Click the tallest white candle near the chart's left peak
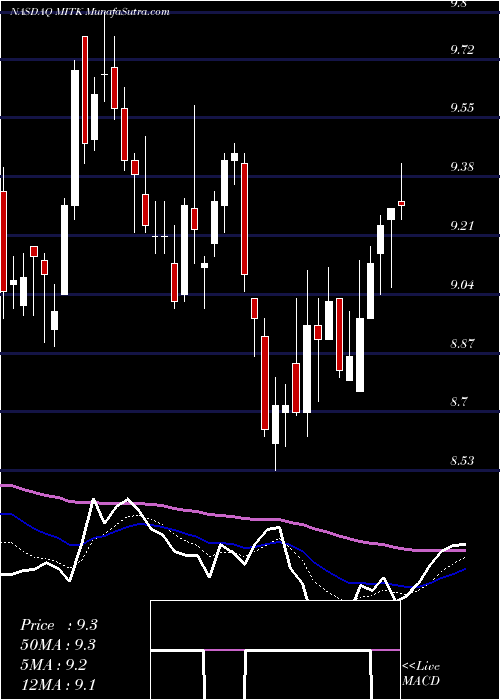This screenshot has width=500, height=700. click(75, 138)
